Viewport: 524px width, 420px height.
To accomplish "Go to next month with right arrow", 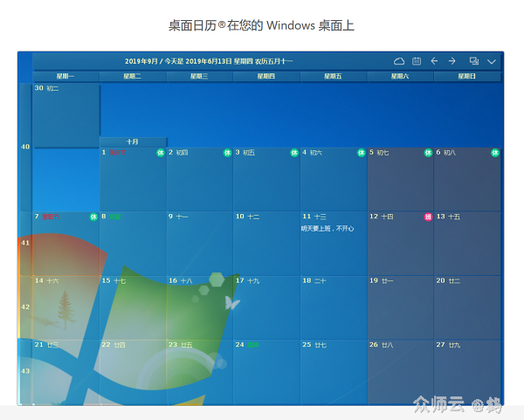I will click(452, 61).
